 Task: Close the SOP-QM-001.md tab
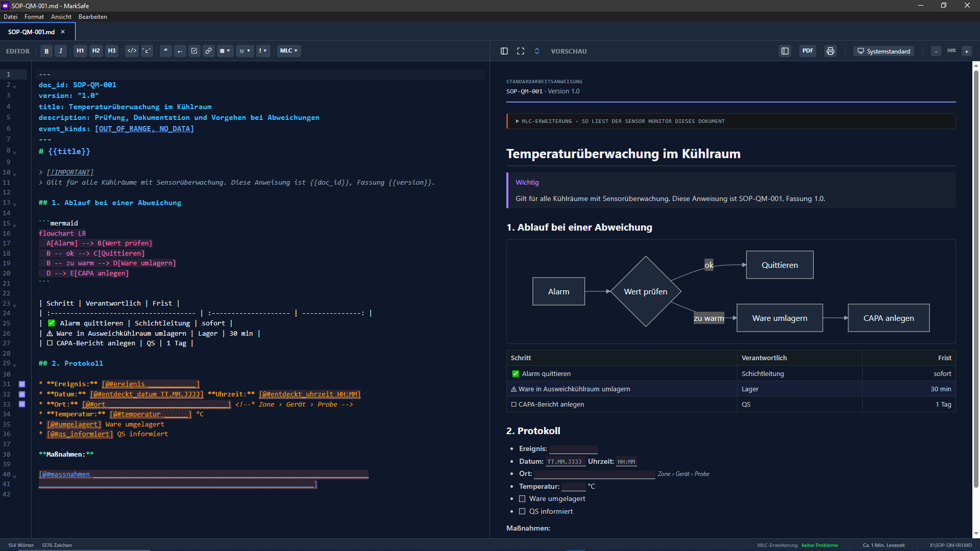point(63,32)
